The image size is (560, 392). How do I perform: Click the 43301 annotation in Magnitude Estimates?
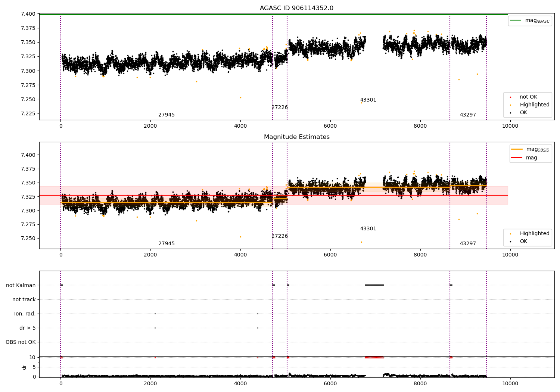368,229
